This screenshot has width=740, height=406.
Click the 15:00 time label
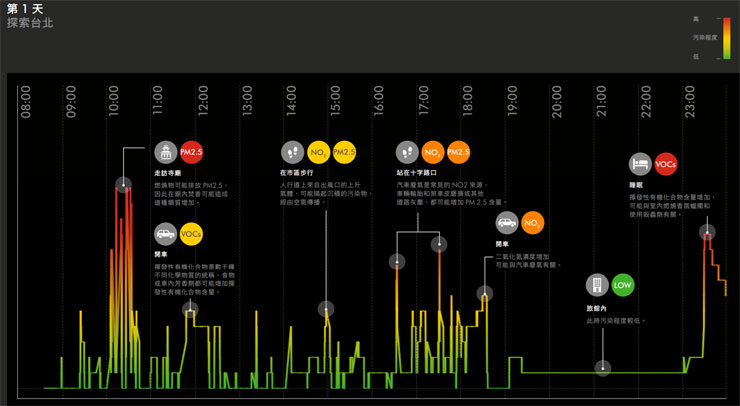point(335,103)
